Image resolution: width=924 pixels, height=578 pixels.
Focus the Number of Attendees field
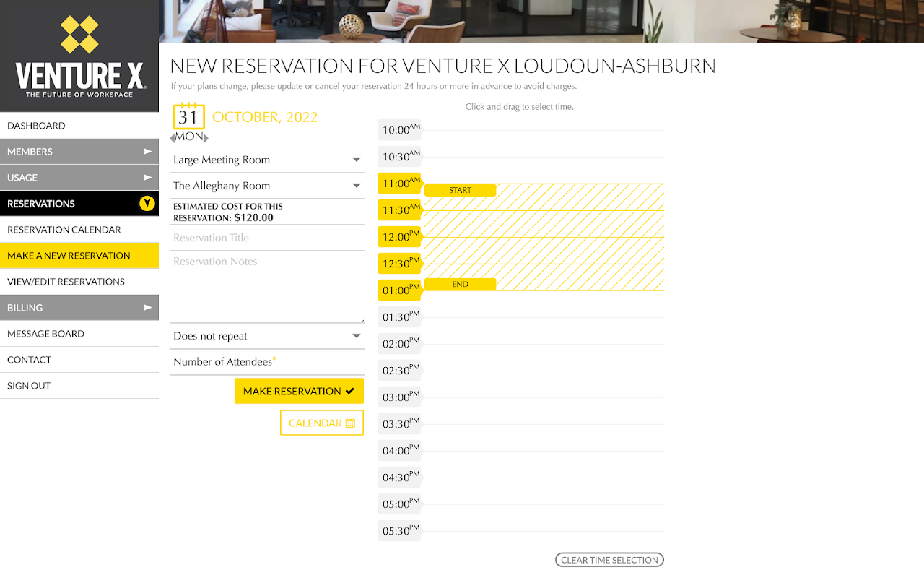(x=267, y=362)
